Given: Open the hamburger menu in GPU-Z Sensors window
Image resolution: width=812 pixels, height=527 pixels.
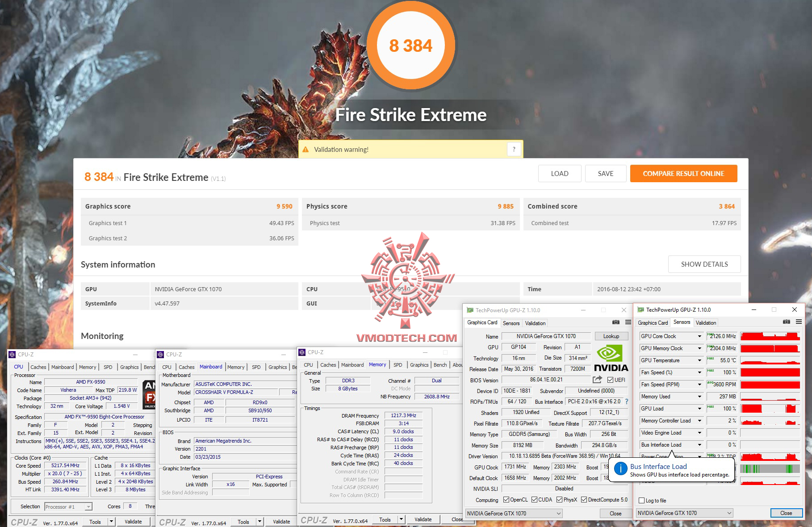Looking at the screenshot, I should pos(799,322).
